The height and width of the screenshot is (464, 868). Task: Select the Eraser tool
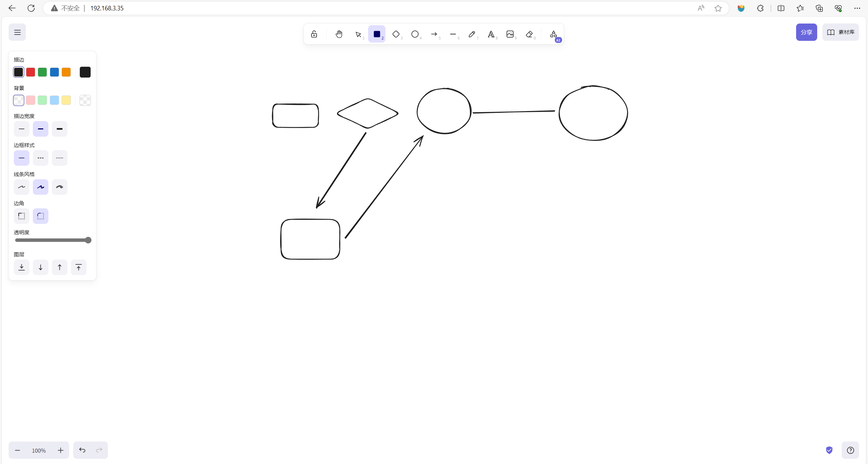pos(529,34)
